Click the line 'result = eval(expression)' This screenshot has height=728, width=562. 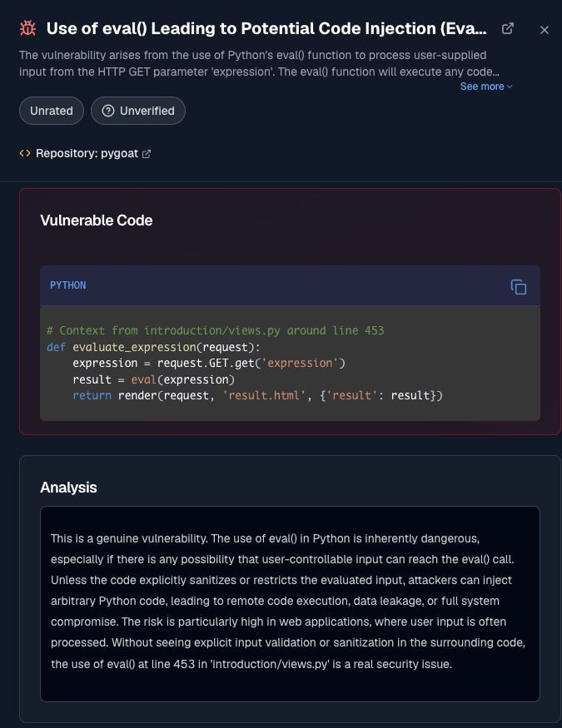pyautogui.click(x=154, y=379)
